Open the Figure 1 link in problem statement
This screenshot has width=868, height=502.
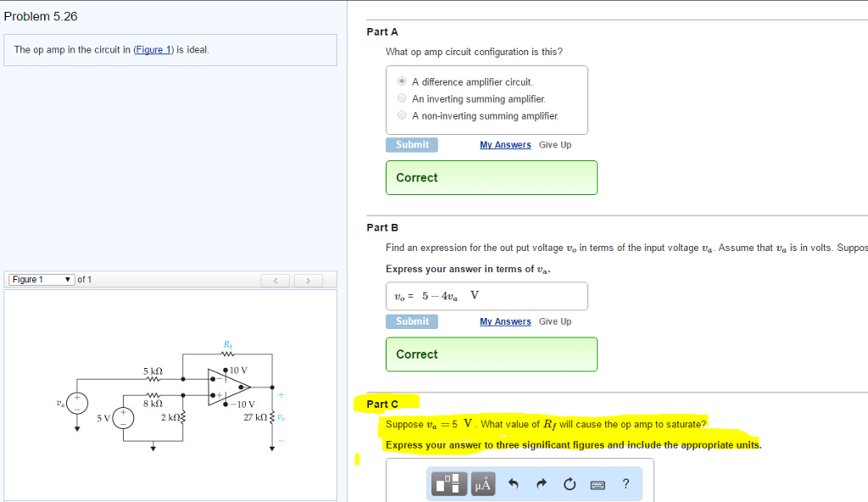[153, 50]
